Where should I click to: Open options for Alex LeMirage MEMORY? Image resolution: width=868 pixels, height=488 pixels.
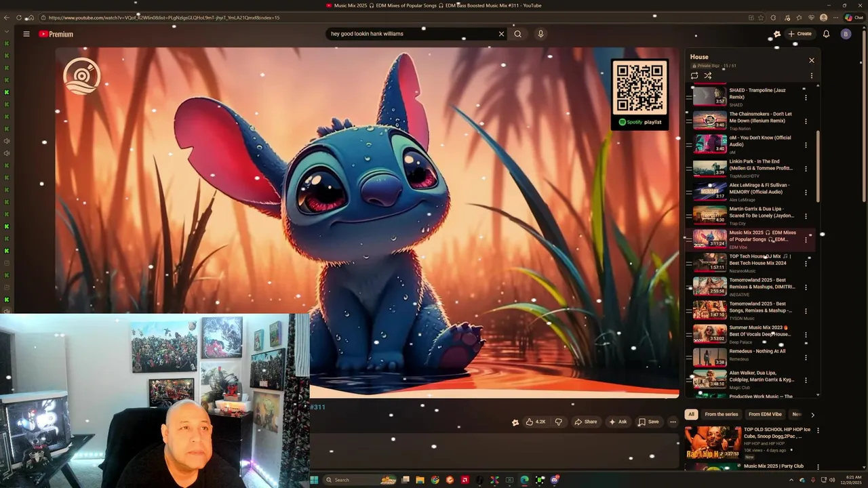806,192
